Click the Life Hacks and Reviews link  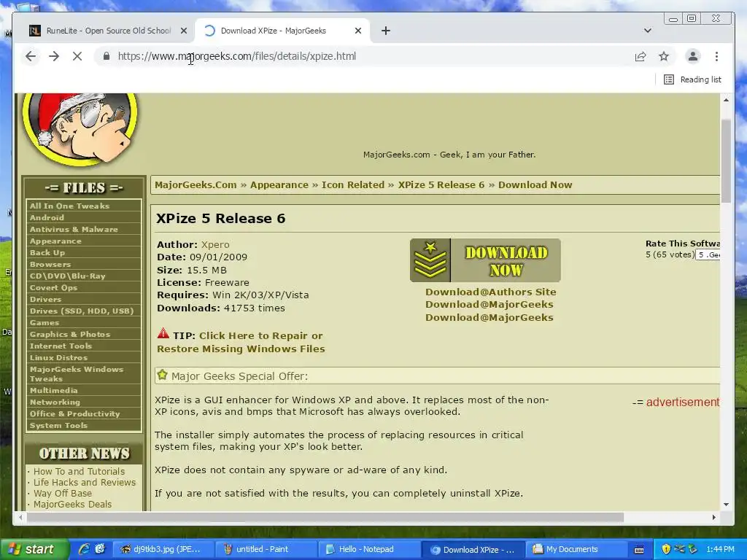click(85, 483)
